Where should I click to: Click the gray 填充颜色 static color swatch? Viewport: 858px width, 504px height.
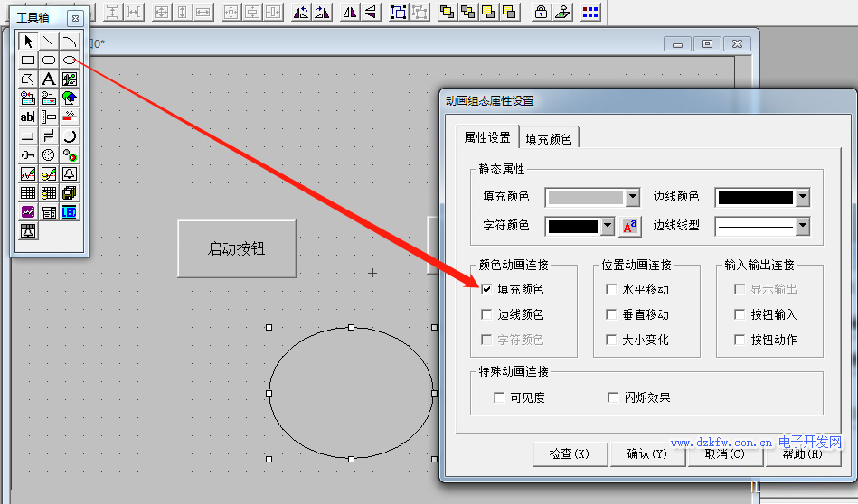click(x=585, y=197)
